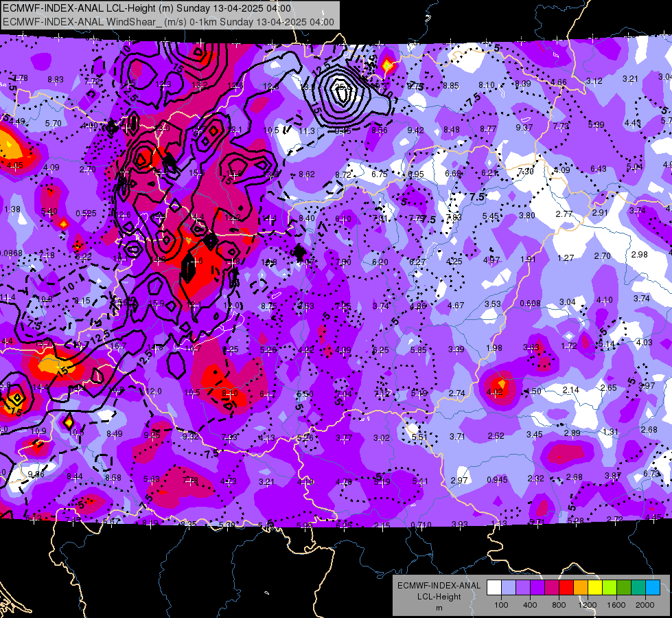
Task: Click the legend unit label m
Action: pos(439,608)
